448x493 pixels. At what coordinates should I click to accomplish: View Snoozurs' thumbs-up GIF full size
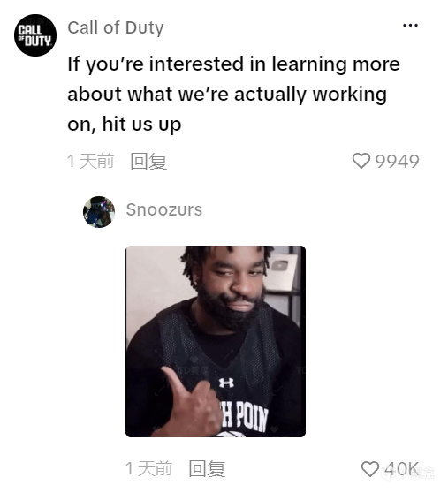216,341
